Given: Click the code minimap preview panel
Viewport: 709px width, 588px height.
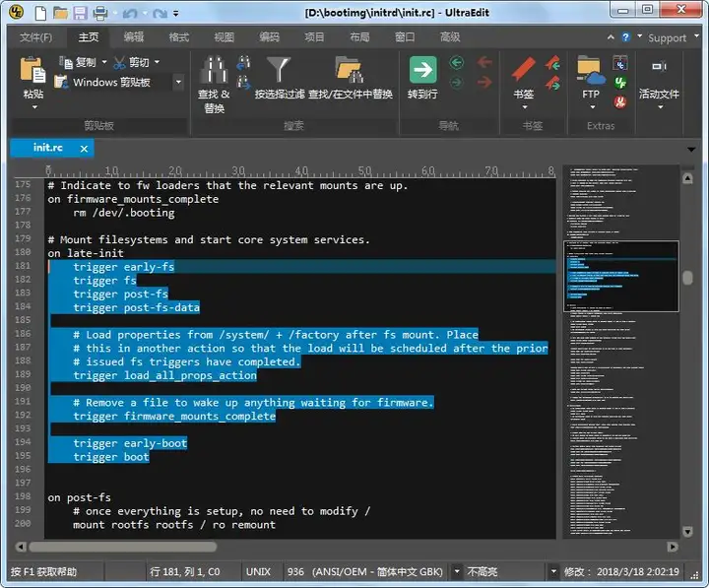Looking at the screenshot, I should [x=621, y=352].
